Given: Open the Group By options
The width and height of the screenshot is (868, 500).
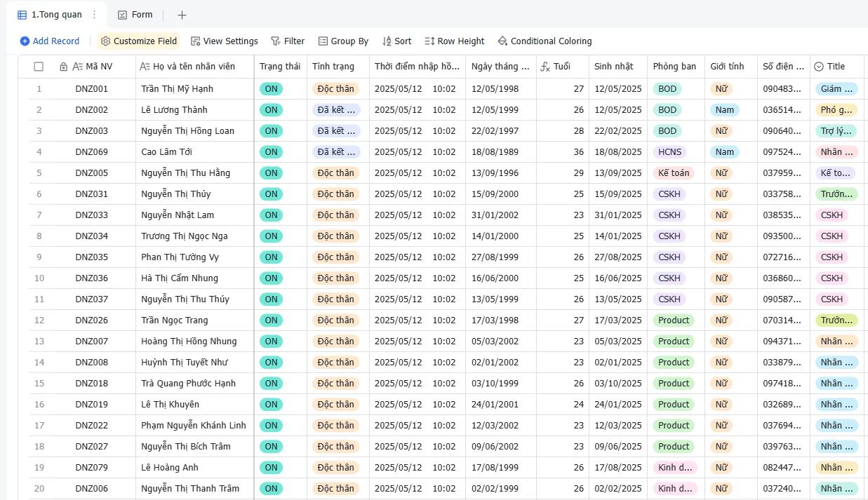Looking at the screenshot, I should pyautogui.click(x=343, y=41).
